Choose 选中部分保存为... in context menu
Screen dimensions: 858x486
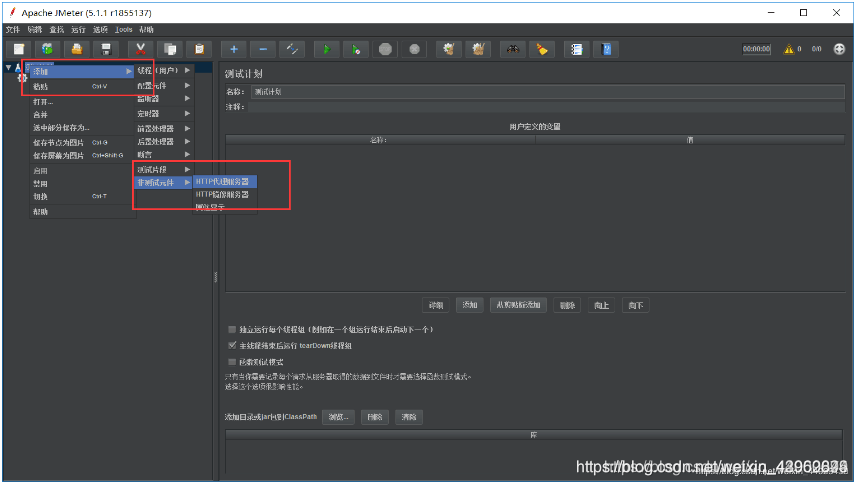pos(82,128)
